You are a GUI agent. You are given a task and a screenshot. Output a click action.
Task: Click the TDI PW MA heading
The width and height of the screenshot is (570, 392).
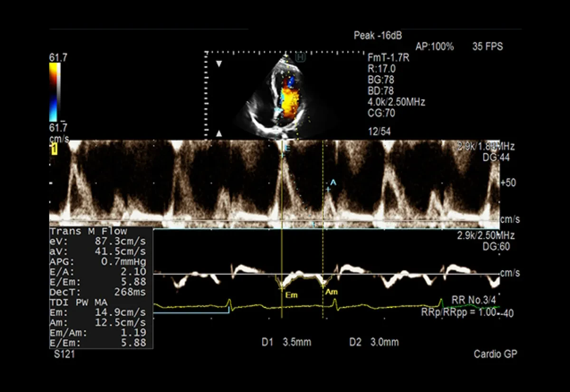(78, 302)
